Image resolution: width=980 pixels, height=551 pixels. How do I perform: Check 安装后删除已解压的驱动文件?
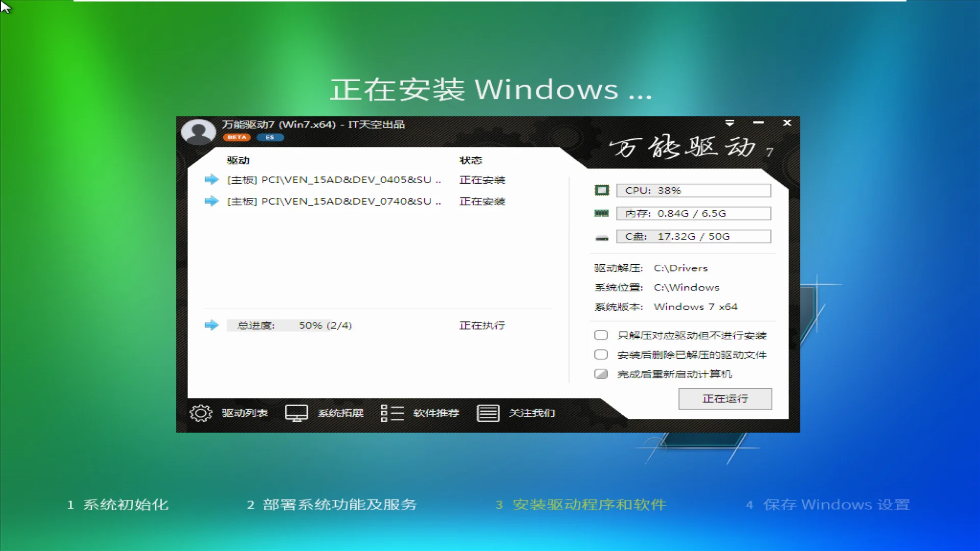tap(601, 354)
